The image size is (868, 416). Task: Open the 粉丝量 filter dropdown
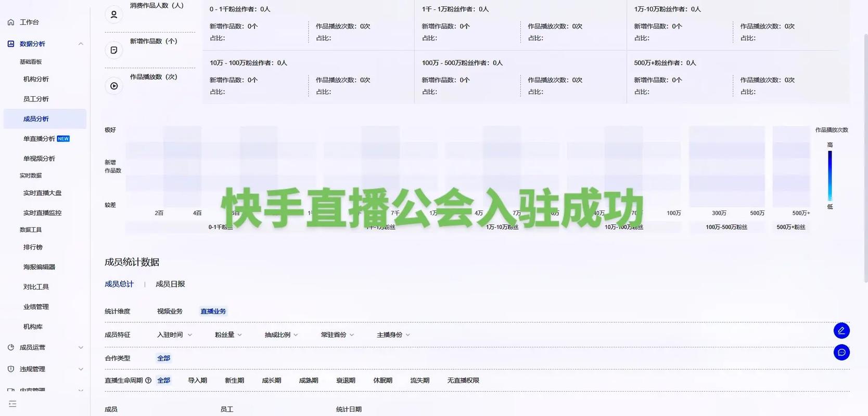228,335
